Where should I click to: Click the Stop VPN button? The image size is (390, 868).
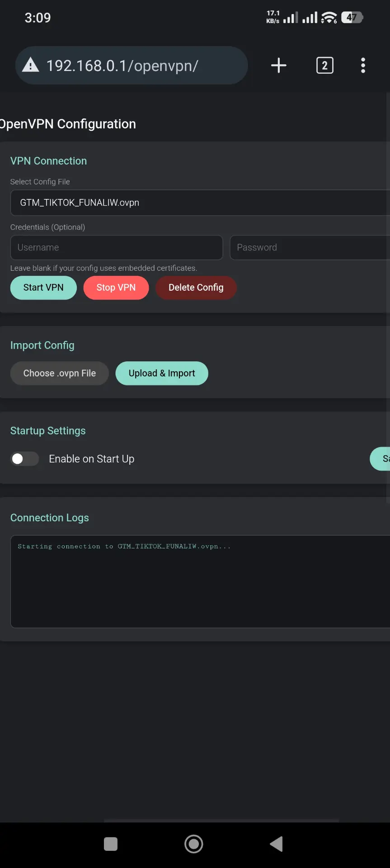116,288
